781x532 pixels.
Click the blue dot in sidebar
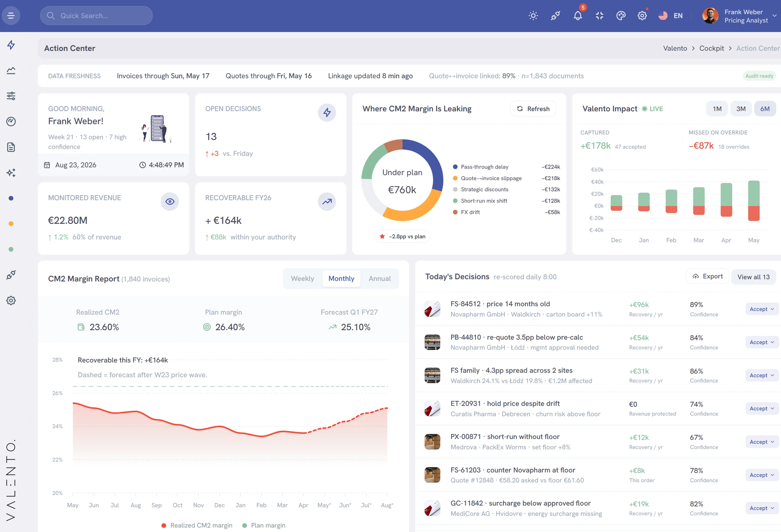tap(11, 198)
